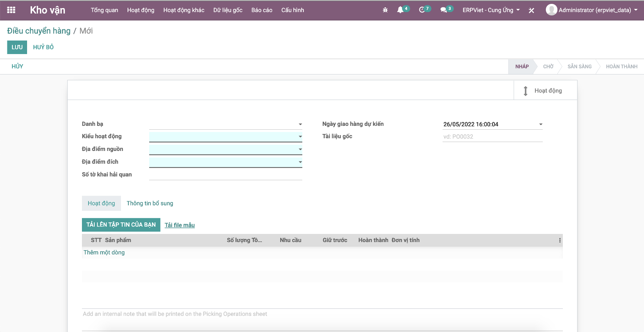Open the apps grid menu icon
The height and width of the screenshot is (332, 644).
[x=11, y=10]
